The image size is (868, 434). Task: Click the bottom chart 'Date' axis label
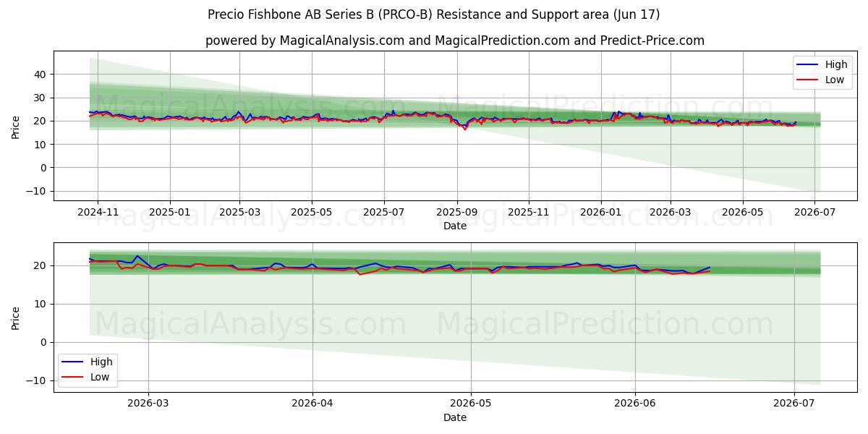454,417
